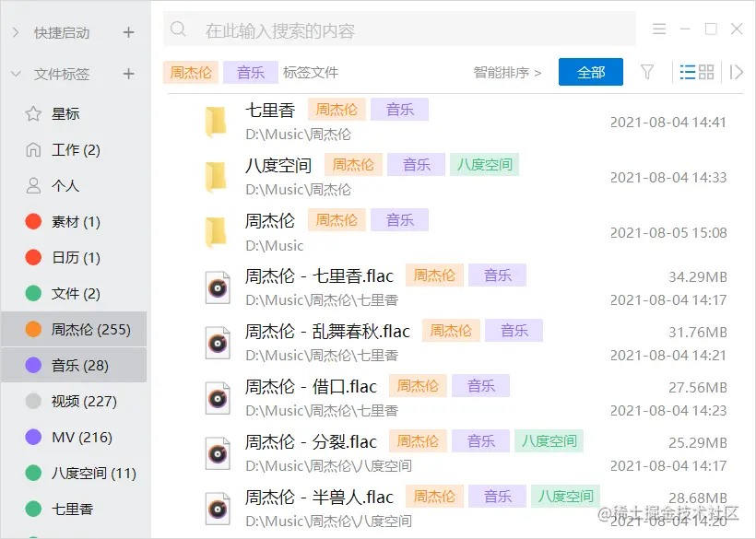
Task: Focus the search content input field
Action: click(x=399, y=29)
